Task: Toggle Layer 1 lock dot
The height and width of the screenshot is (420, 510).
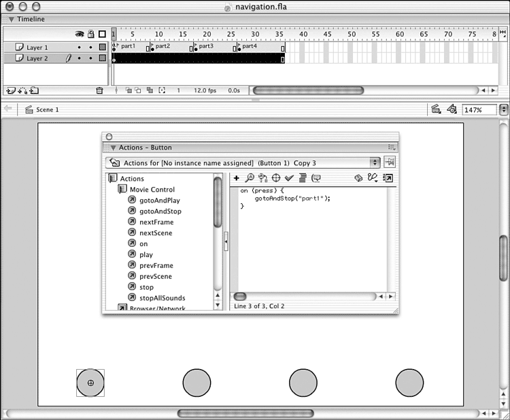Action: (90, 47)
